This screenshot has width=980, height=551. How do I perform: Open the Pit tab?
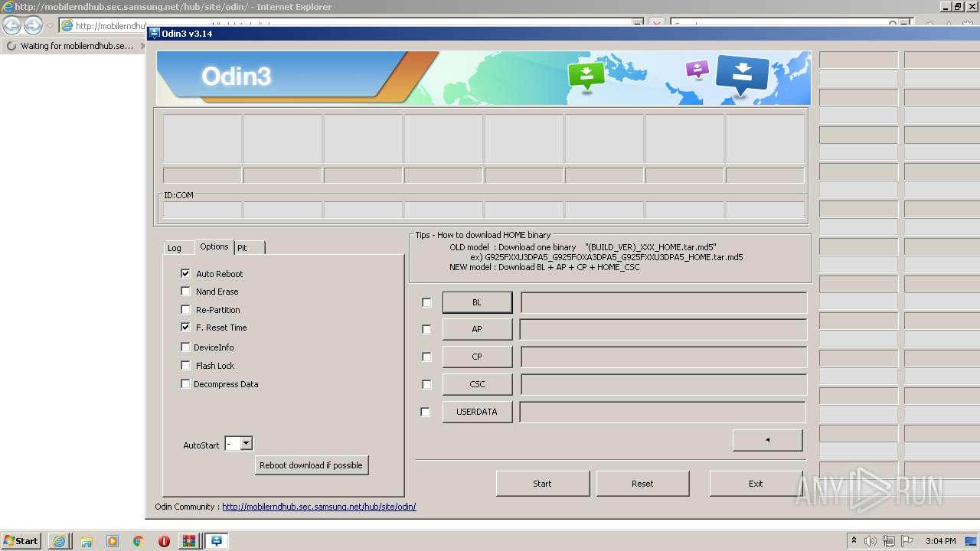[x=250, y=248]
